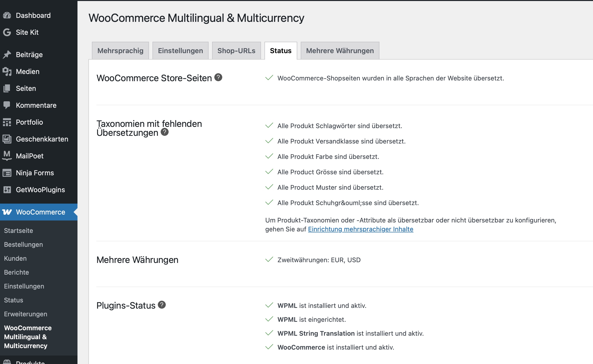593x364 pixels.
Task: Click text 'WooCommerce ist installiert und aktiv.'
Action: point(336,347)
